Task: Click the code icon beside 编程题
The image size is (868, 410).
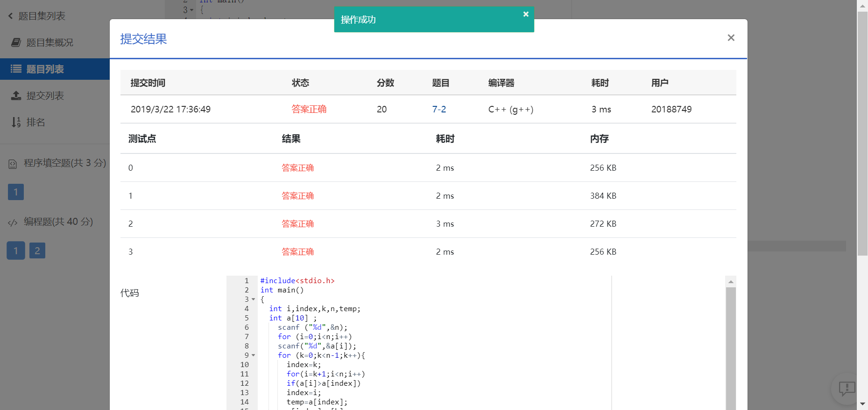Action: pyautogui.click(x=13, y=222)
